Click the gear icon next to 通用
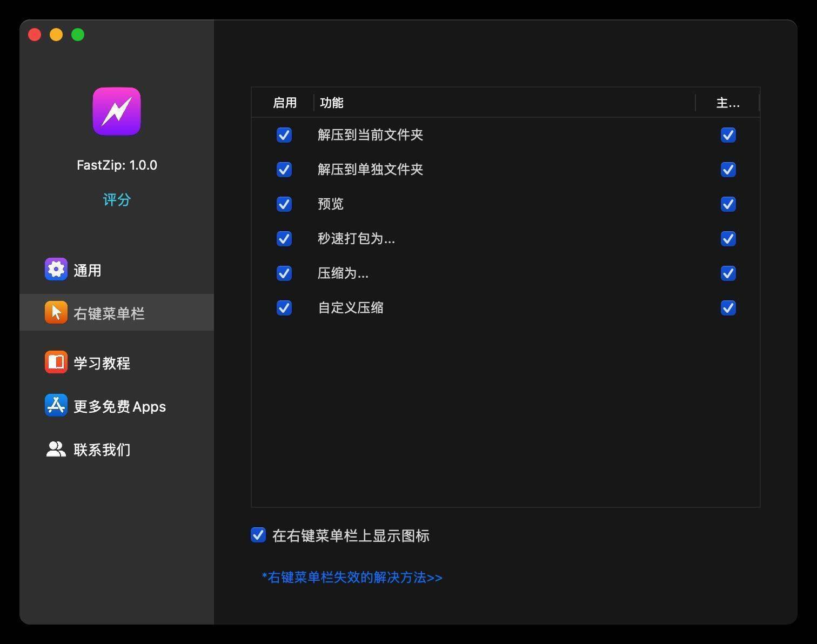The image size is (817, 644). (x=56, y=269)
